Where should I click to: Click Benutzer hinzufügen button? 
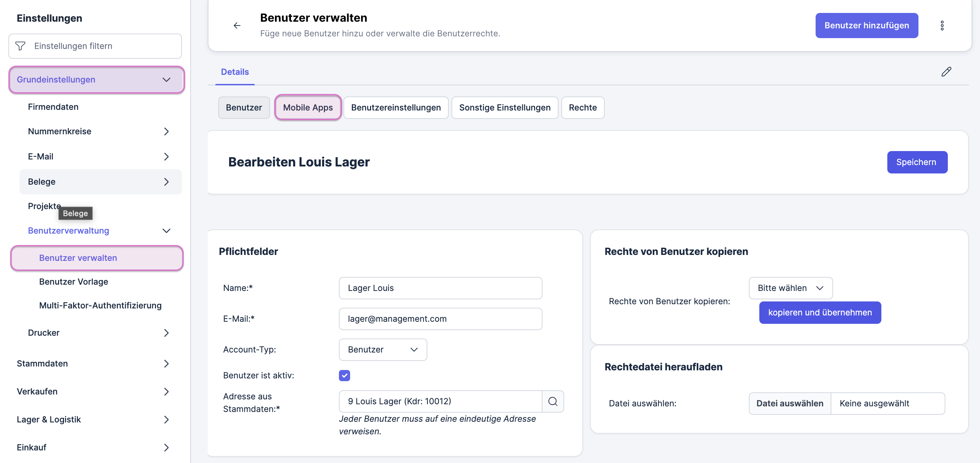866,26
